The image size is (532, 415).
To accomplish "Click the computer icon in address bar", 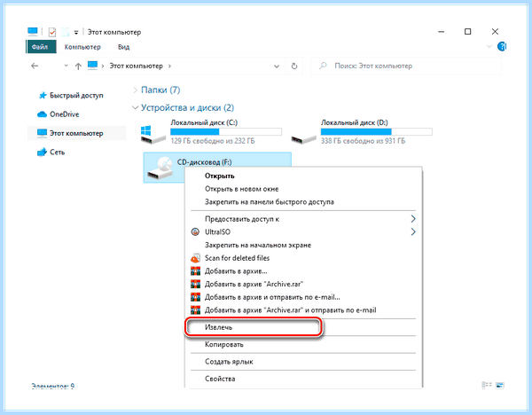I will pyautogui.click(x=92, y=65).
